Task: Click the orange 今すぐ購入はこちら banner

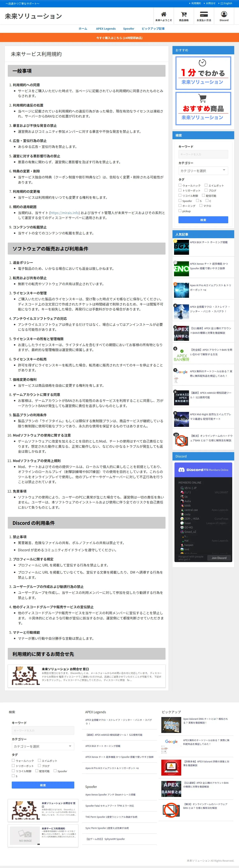Action: pyautogui.click(x=119, y=38)
